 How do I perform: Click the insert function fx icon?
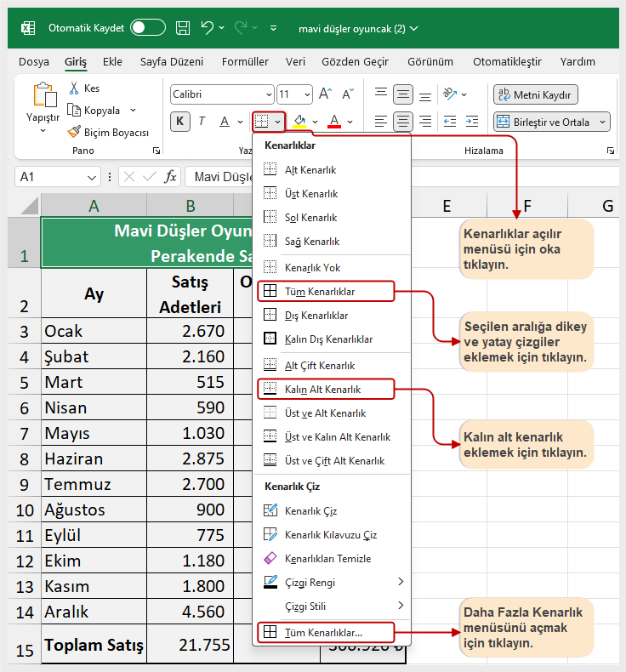(x=170, y=177)
